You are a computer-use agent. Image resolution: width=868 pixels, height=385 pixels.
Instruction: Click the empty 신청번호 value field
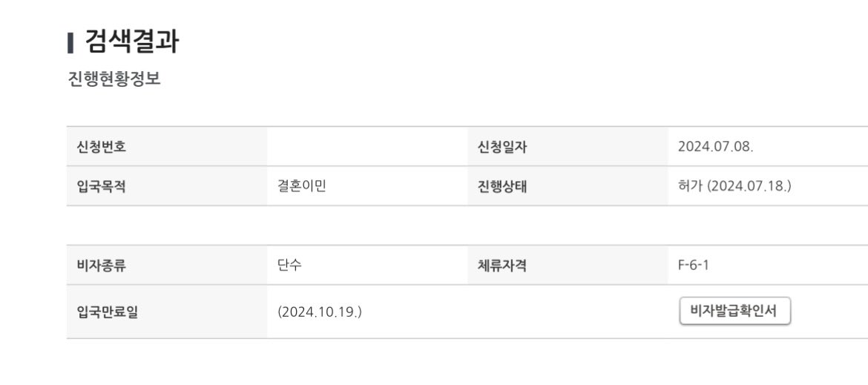[367, 147]
